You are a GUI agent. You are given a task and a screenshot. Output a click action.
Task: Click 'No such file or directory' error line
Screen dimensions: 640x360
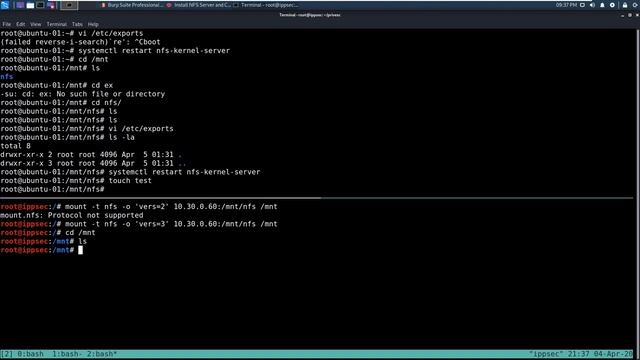[x=83, y=94]
